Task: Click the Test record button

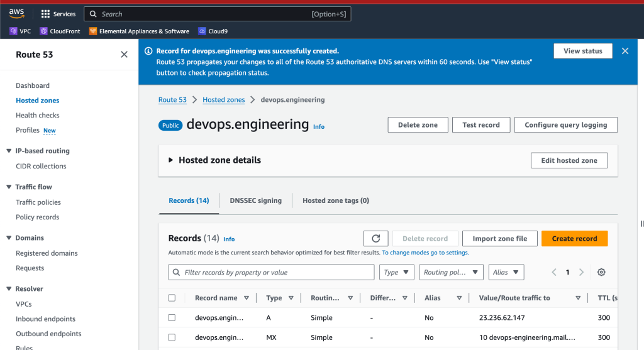Action: [x=481, y=125]
